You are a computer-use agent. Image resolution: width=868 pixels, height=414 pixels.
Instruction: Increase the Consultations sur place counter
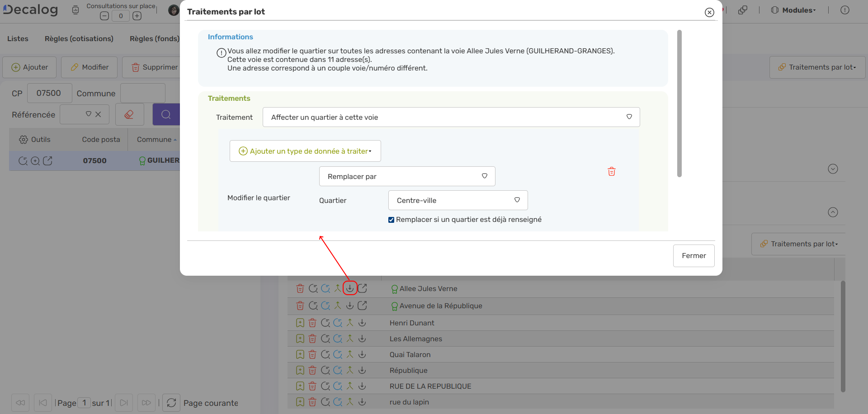point(137,16)
